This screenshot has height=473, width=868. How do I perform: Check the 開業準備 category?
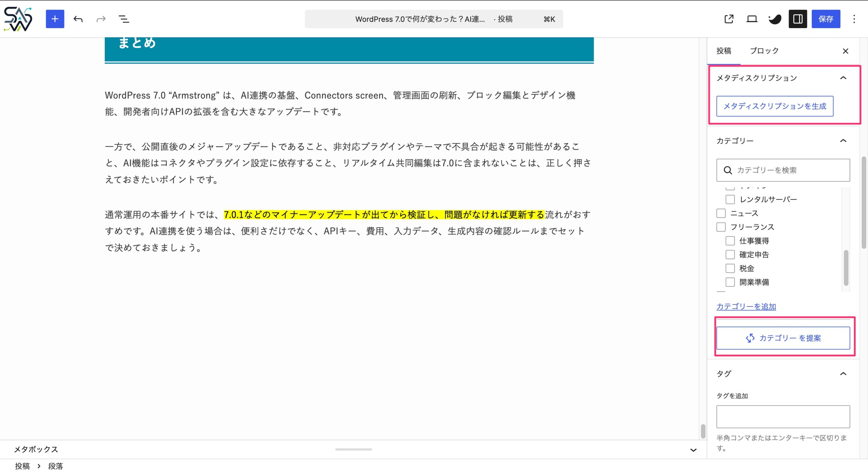(x=730, y=282)
